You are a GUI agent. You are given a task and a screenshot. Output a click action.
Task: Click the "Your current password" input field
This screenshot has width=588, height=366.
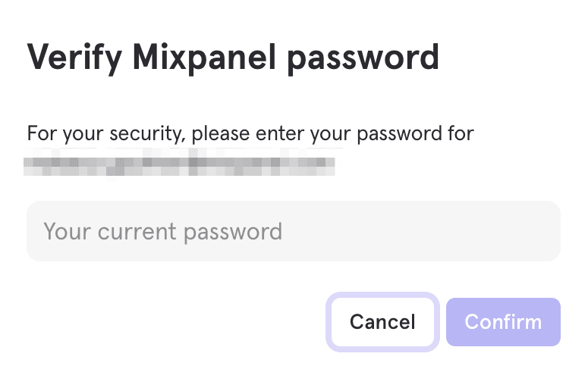pos(293,231)
